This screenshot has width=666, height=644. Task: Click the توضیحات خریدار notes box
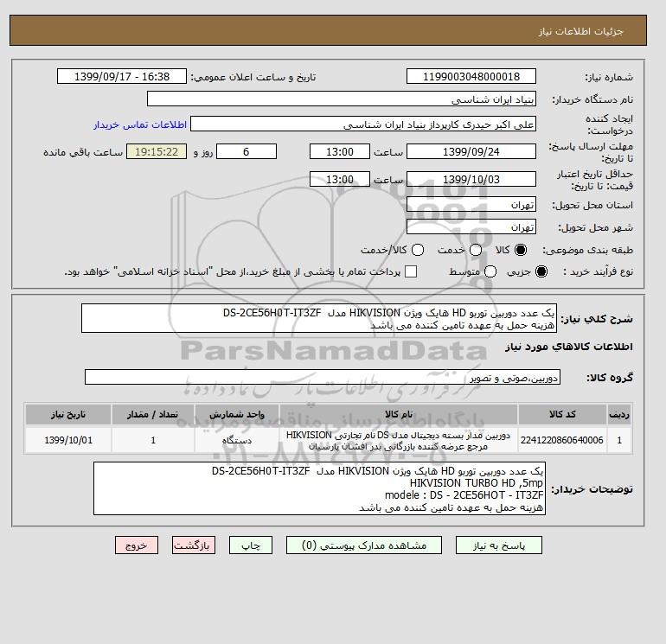pos(319,488)
